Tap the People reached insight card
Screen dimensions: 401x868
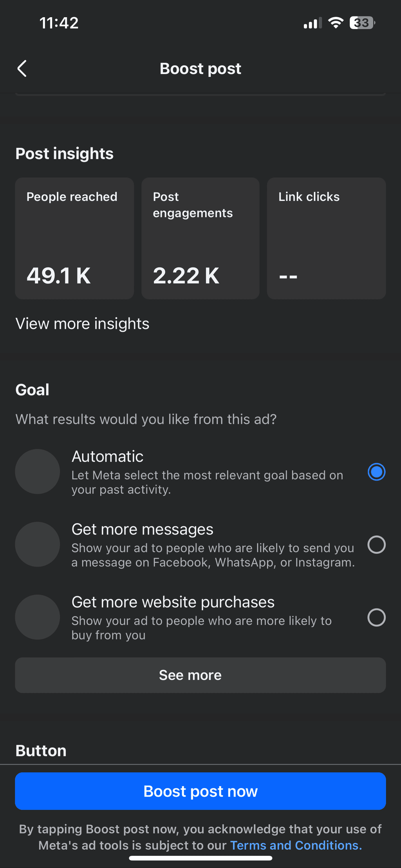74,238
